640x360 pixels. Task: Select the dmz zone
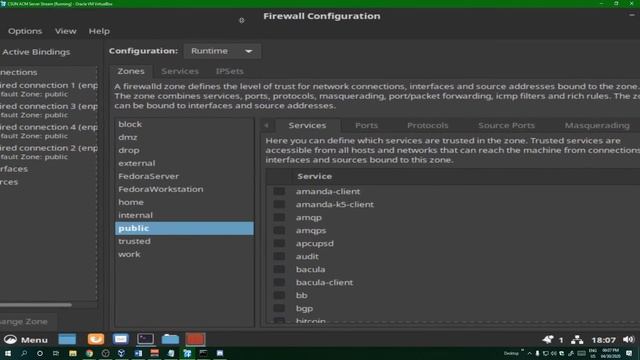point(184,137)
